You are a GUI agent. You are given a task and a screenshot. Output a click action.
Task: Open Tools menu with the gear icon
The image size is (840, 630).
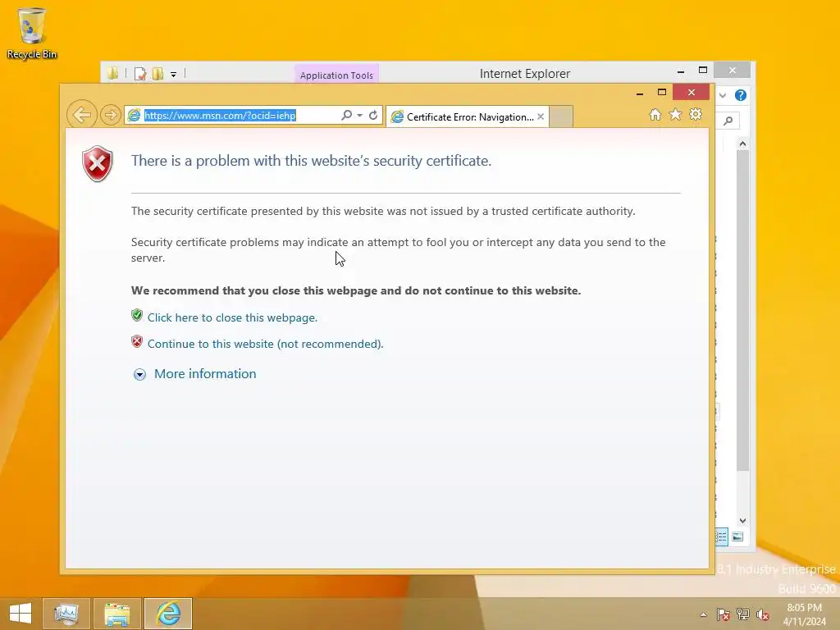click(x=696, y=114)
